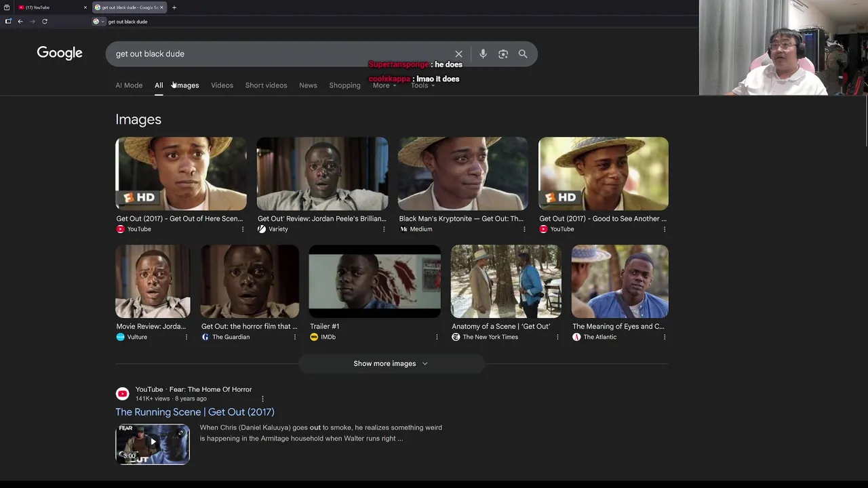Go forward in browser history
Viewport: 868px width, 488px height.
tap(32, 21)
